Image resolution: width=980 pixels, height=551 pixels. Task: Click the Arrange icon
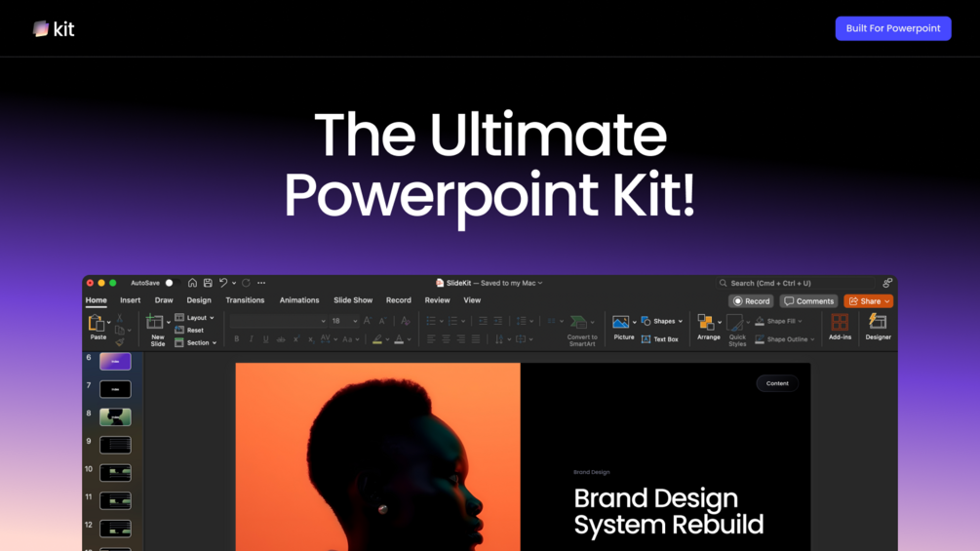tap(706, 323)
